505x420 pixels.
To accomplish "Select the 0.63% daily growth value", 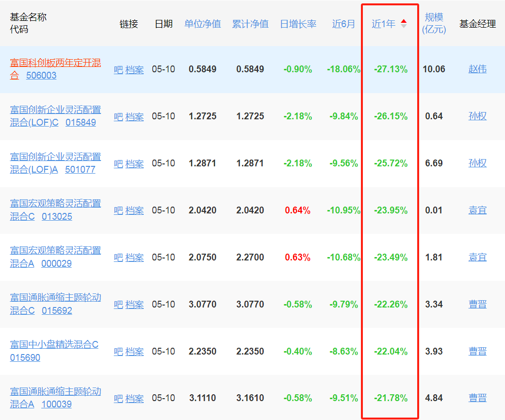I will (x=297, y=258).
